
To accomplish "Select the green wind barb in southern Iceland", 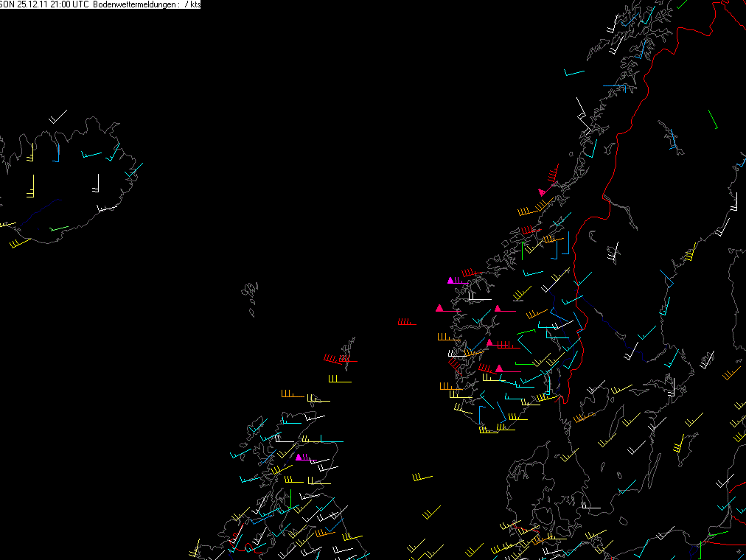I will tap(60, 228).
